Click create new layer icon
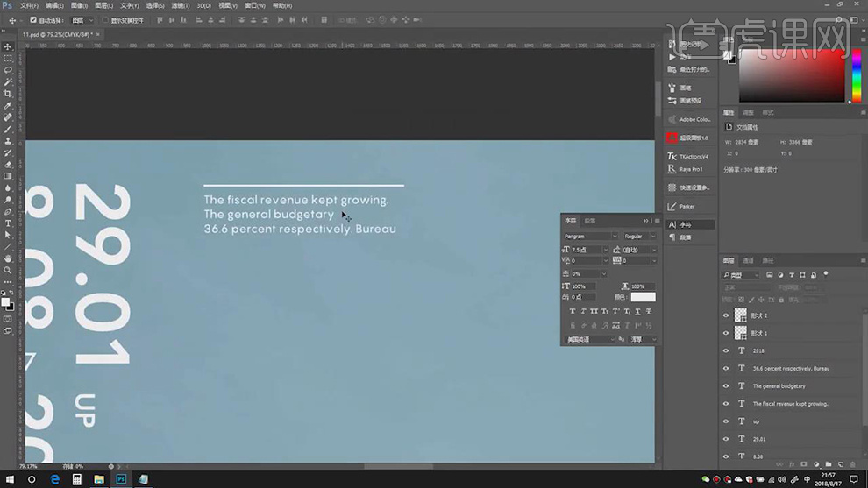This screenshot has height=488, width=868. click(x=840, y=464)
